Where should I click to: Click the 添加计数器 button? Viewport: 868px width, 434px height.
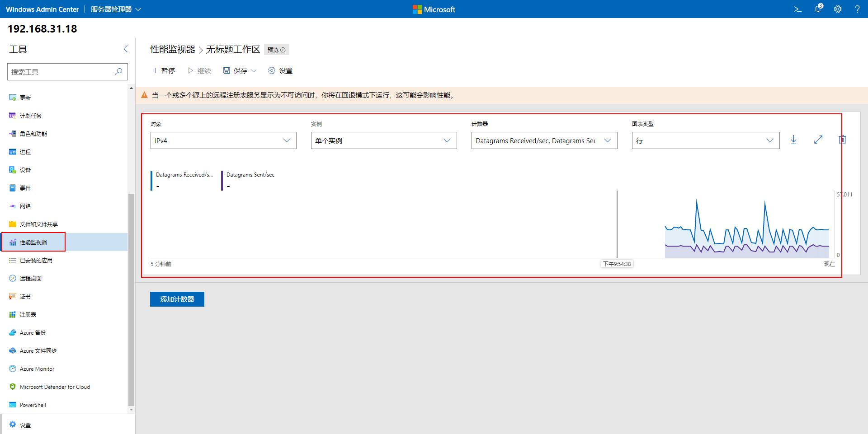[177, 299]
